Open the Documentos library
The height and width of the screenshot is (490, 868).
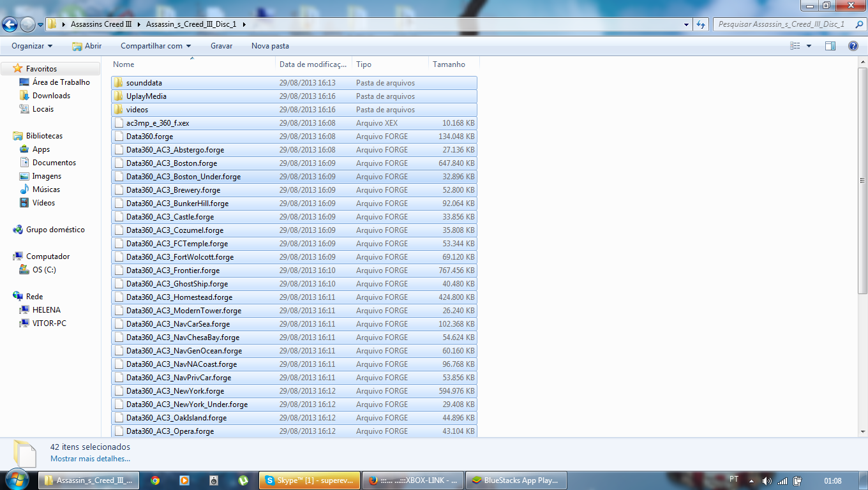[x=54, y=163]
